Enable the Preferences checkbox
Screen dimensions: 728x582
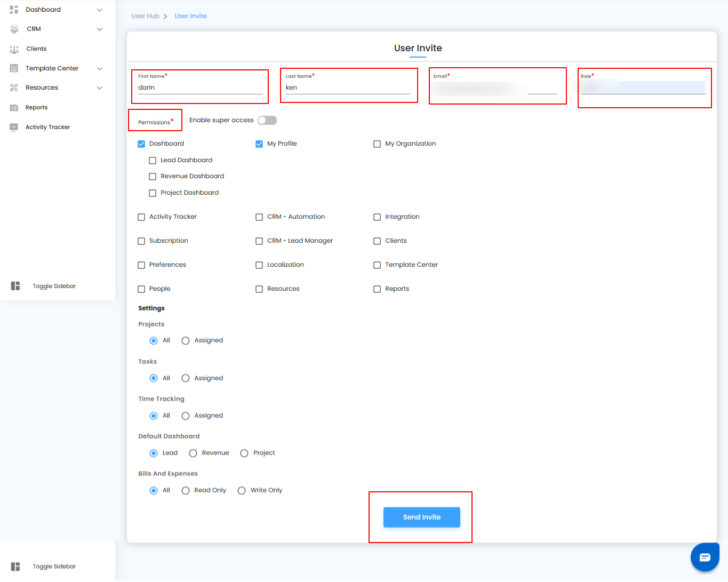coord(141,265)
